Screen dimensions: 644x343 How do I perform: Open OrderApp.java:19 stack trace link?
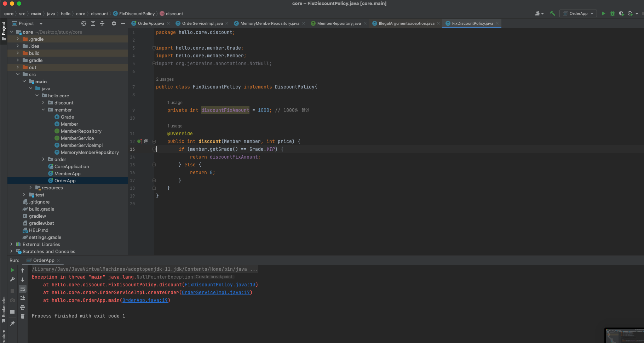[145, 300]
